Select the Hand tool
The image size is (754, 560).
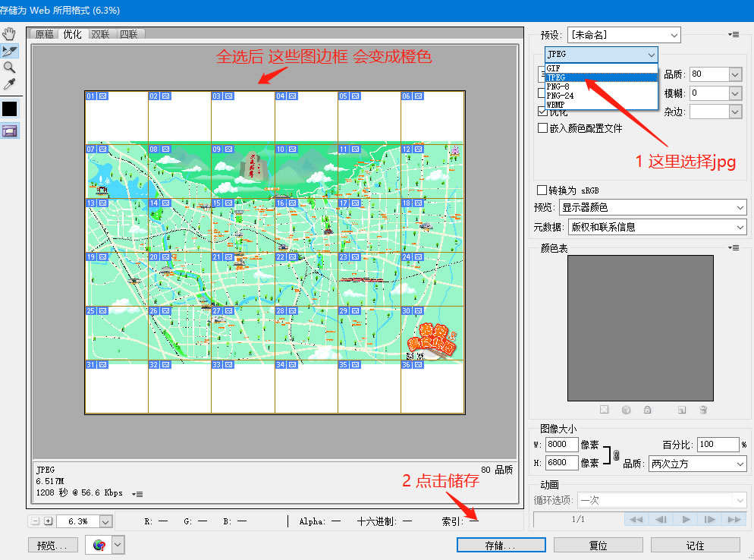(x=9, y=33)
